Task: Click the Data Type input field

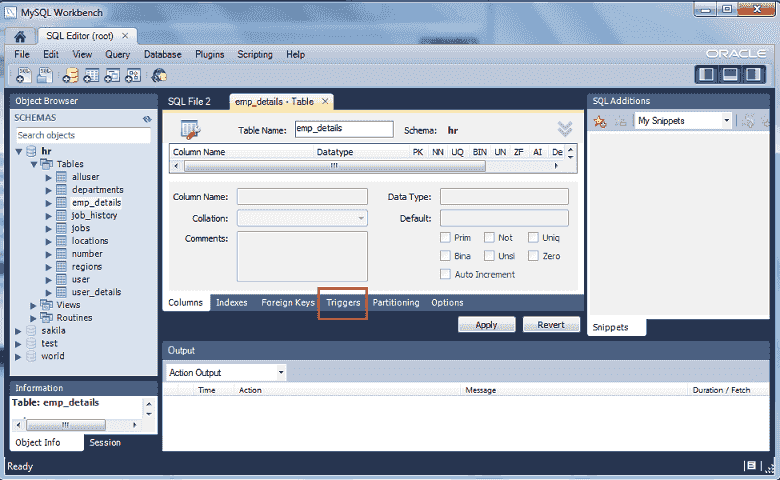Action: click(504, 196)
